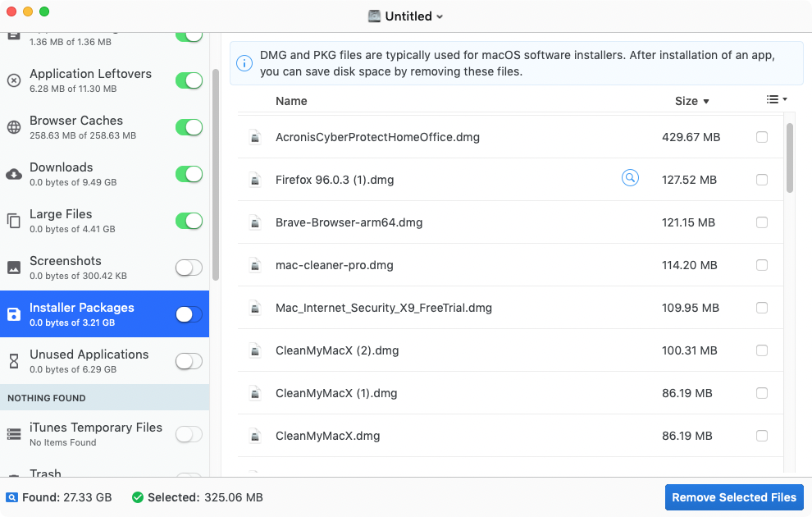Click the 0.0 bytes of 3.21 GB label
The width and height of the screenshot is (812, 517).
click(x=72, y=323)
